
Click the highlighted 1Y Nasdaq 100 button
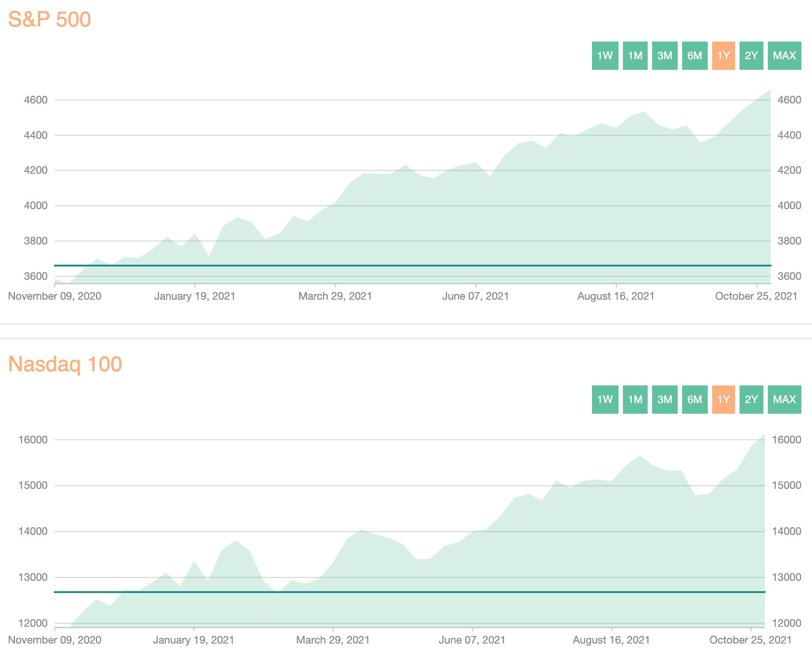point(723,400)
